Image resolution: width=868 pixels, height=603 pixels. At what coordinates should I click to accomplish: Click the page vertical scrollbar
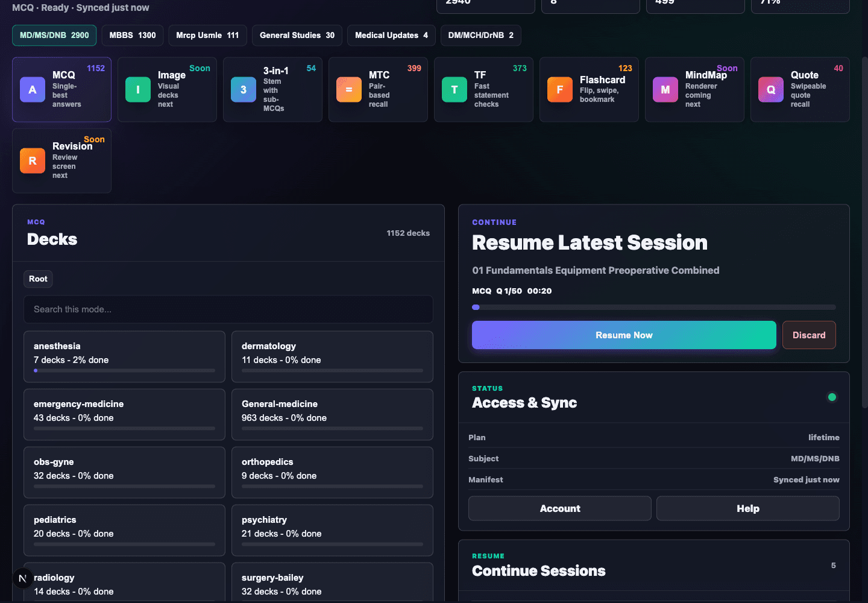click(864, 232)
